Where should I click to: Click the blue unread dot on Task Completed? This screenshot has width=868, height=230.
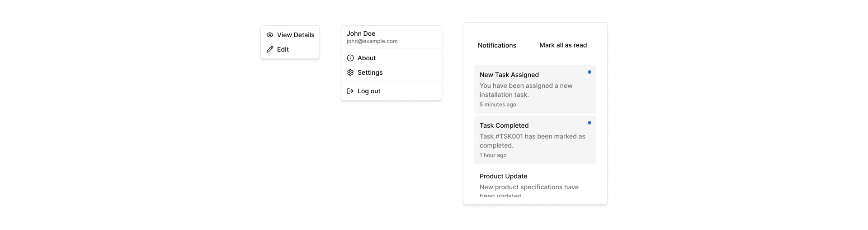[590, 123]
